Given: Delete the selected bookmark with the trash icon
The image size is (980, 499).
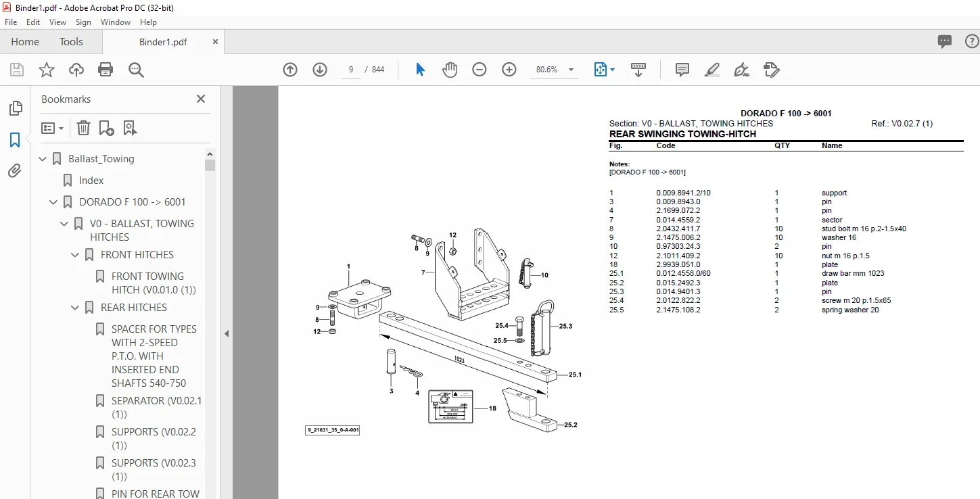Looking at the screenshot, I should pyautogui.click(x=83, y=128).
